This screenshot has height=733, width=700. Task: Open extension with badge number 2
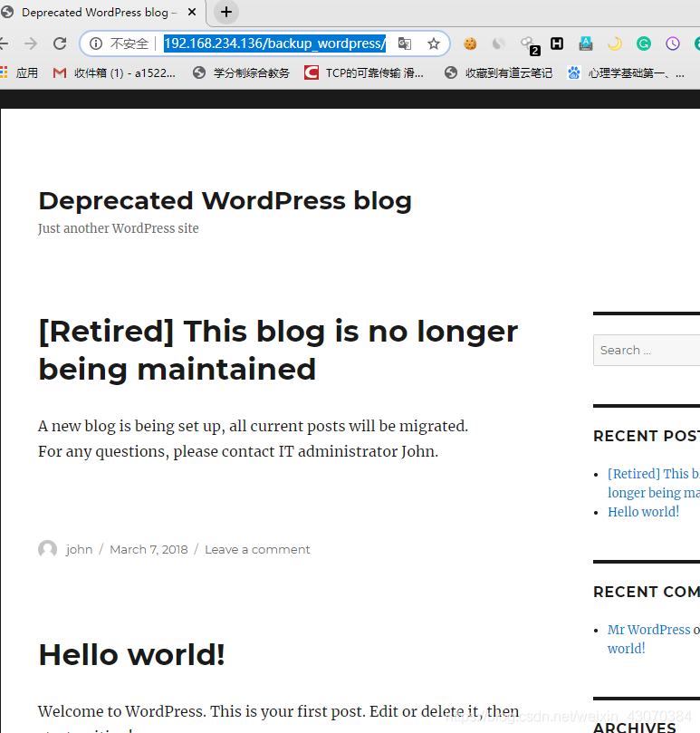[x=530, y=45]
